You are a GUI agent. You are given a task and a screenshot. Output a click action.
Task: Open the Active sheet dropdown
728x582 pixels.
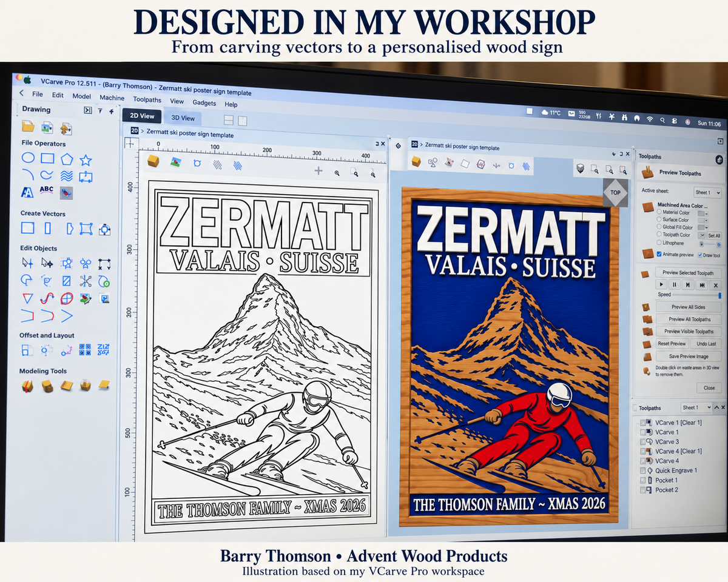pos(707,193)
